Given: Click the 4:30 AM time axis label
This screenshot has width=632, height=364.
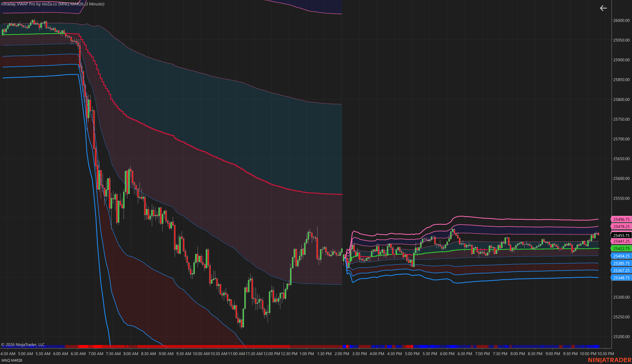Looking at the screenshot, I should pyautogui.click(x=8, y=354).
